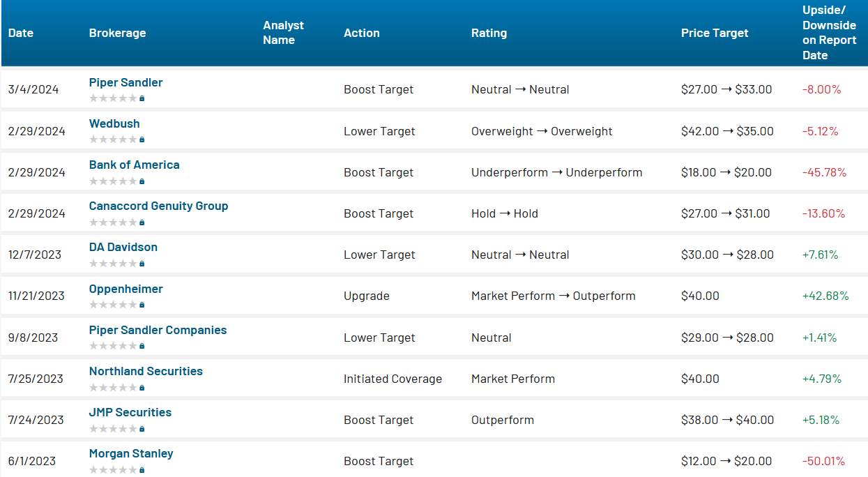Click the star rating under Northland Securities
The image size is (868, 477).
coord(113,387)
